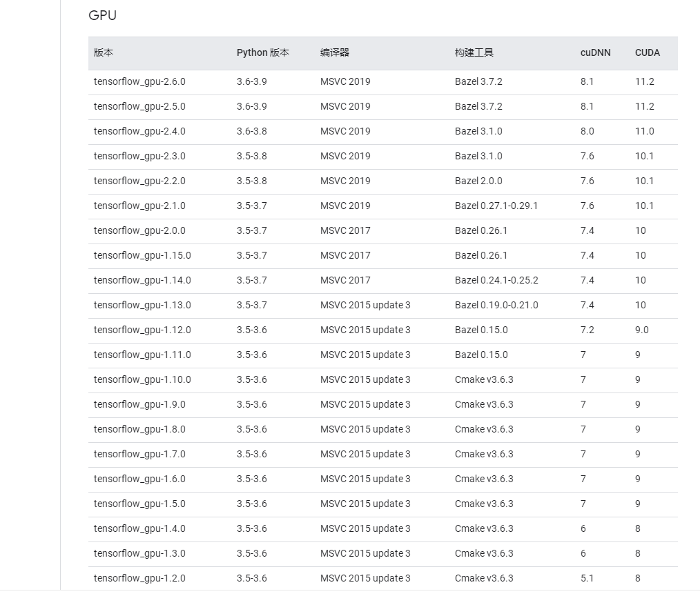Select tensorflow_gpu-1.3.0 cell
The width and height of the screenshot is (700, 596).
(x=139, y=554)
